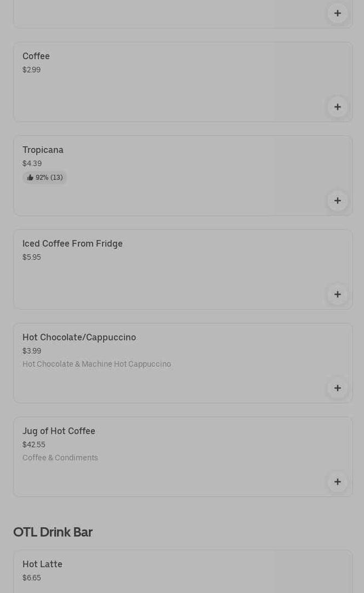Viewport: 364px width, 593px height.
Task: Add Jug of Hot Coffee to cart
Action: click(337, 482)
